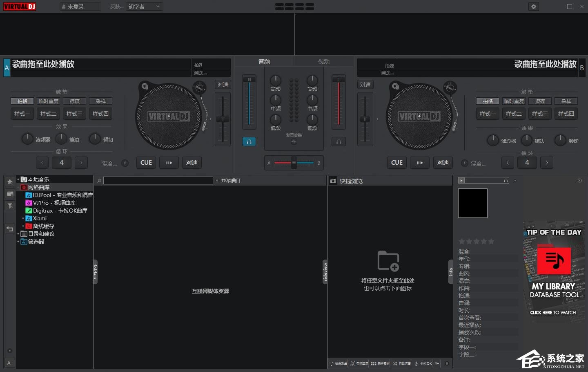
Task: Click the song search input field
Action: pos(158,180)
